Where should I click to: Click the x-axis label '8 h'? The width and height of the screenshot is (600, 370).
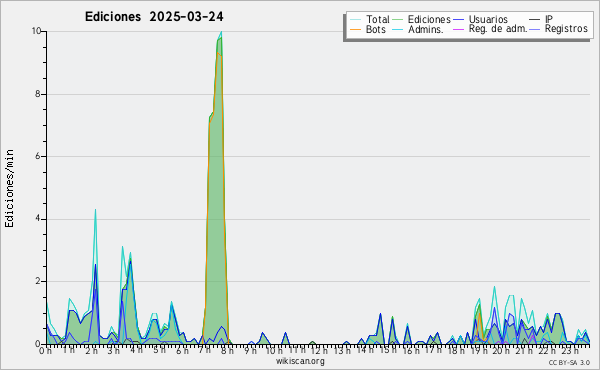(x=227, y=350)
